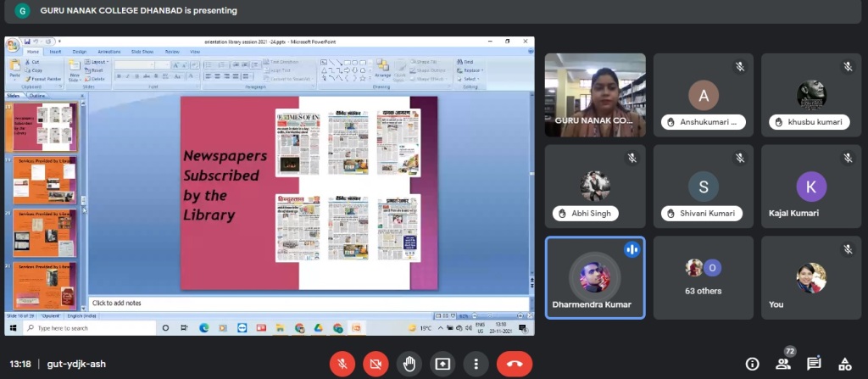This screenshot has width=868, height=379.
Task: Switch to Outline tab in slide pane
Action: pyautogui.click(x=37, y=95)
